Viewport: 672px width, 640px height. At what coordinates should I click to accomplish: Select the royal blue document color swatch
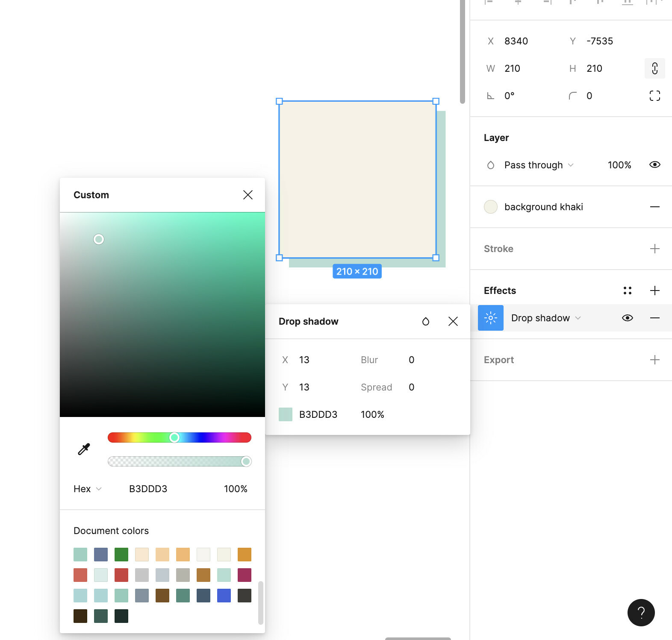[x=224, y=596]
